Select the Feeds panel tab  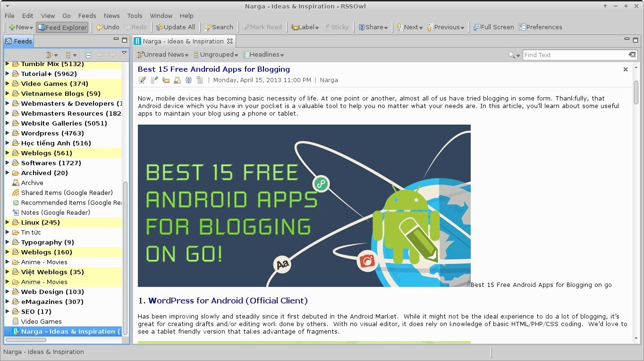coord(19,41)
